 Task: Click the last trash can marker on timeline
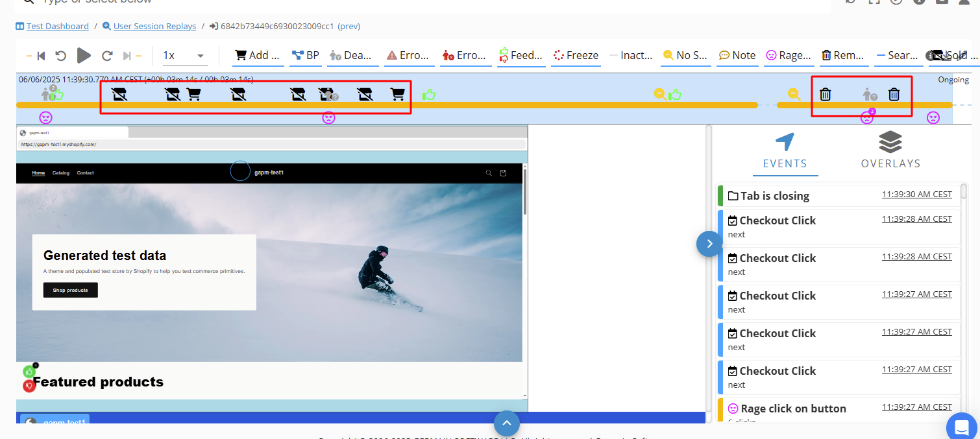tap(894, 95)
